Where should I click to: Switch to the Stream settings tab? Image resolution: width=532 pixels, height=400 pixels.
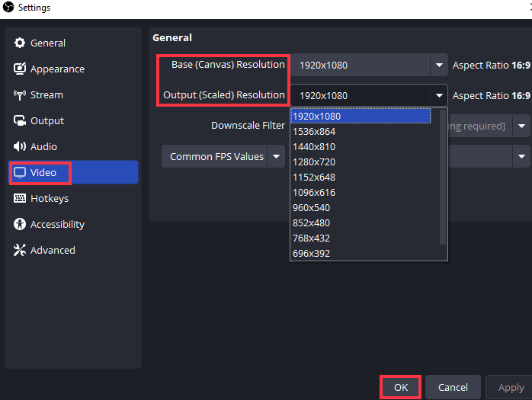pyautogui.click(x=46, y=95)
